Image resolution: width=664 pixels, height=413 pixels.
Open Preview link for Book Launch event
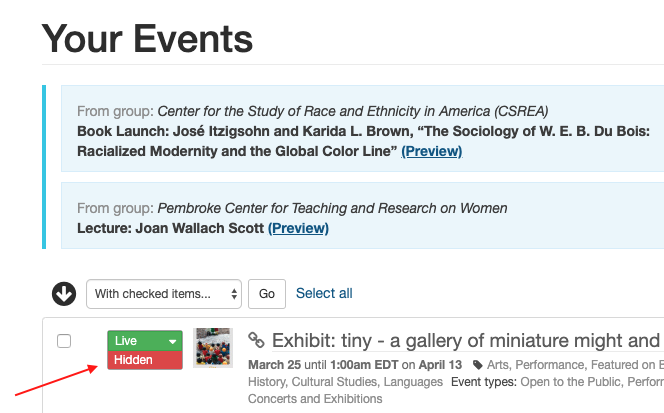pos(432,151)
